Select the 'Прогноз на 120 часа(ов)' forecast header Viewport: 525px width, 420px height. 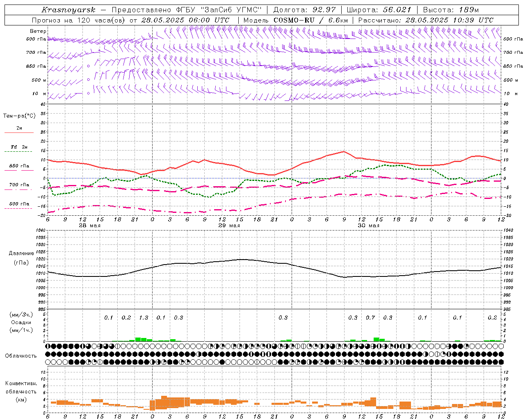(79, 20)
